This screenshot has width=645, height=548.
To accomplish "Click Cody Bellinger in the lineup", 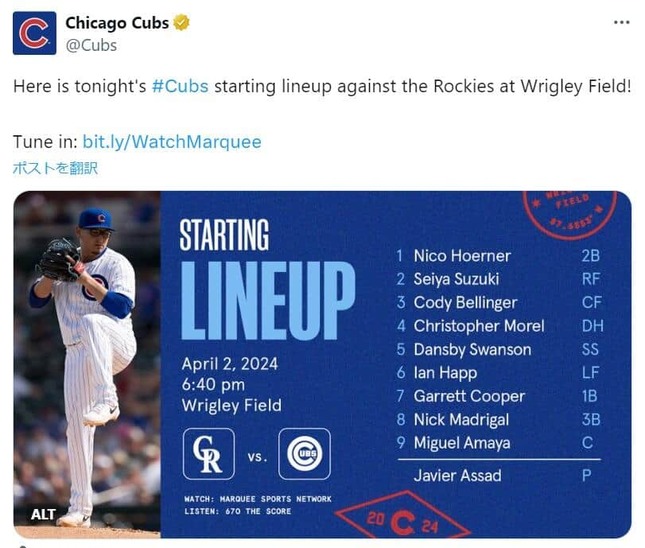I will [465, 303].
